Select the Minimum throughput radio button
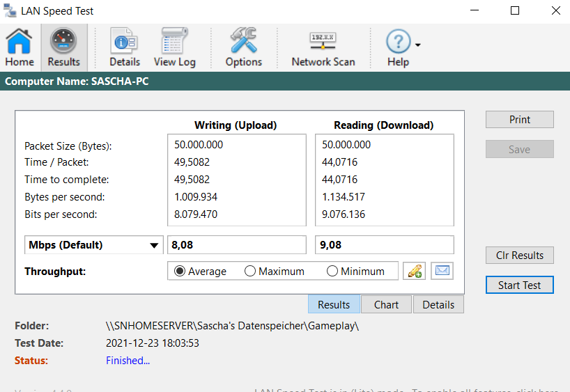The image size is (570, 392). tap(332, 271)
